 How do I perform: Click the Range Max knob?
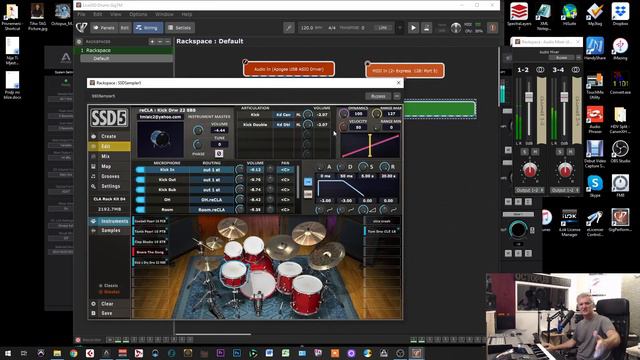tap(376, 114)
